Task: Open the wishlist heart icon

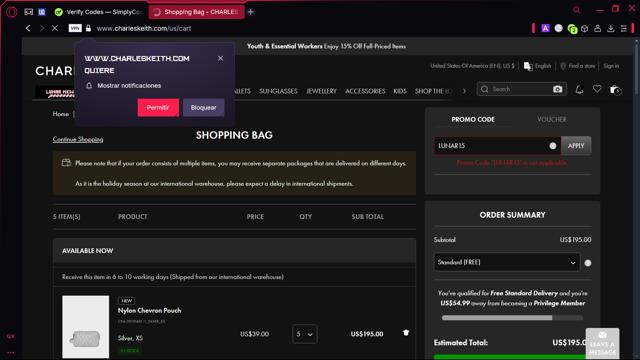Action: [x=597, y=89]
